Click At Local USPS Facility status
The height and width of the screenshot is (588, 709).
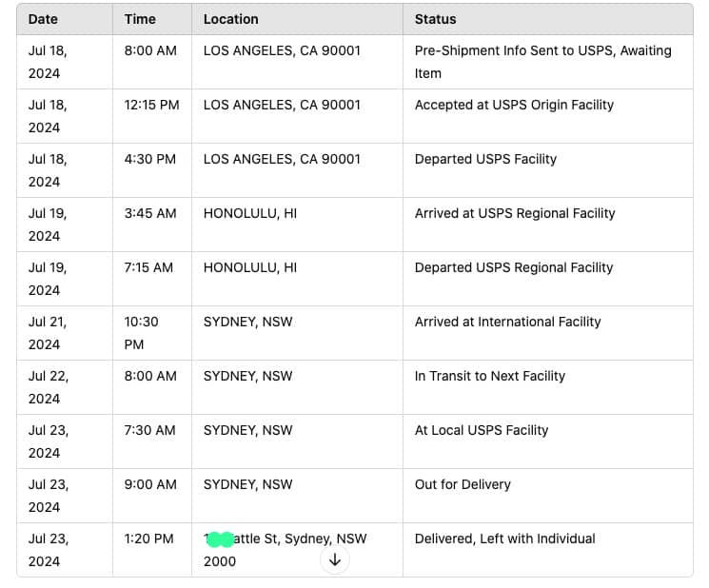(x=482, y=430)
